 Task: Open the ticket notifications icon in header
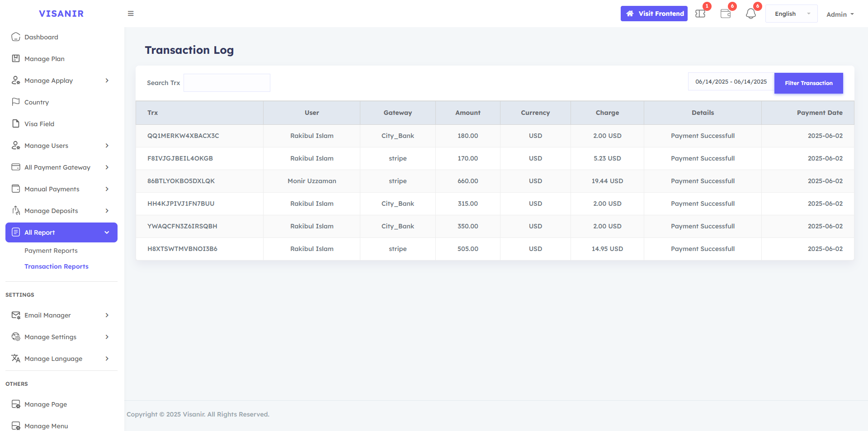tap(700, 14)
